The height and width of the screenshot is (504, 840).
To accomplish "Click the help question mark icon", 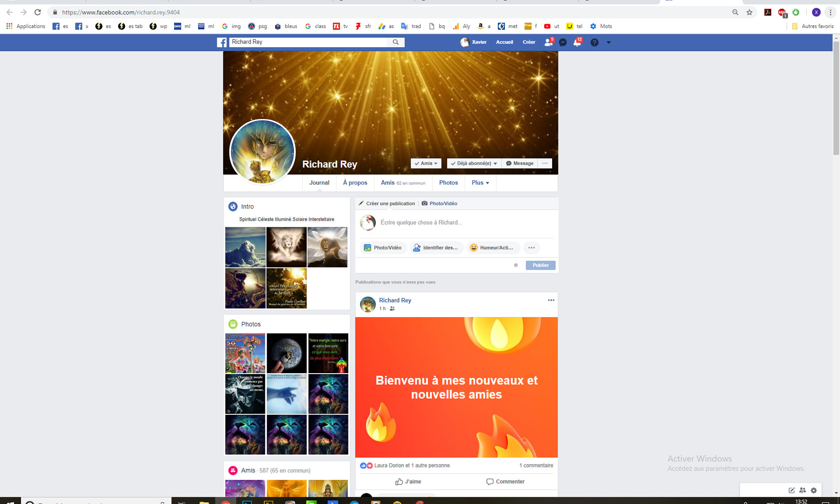I will 595,42.
